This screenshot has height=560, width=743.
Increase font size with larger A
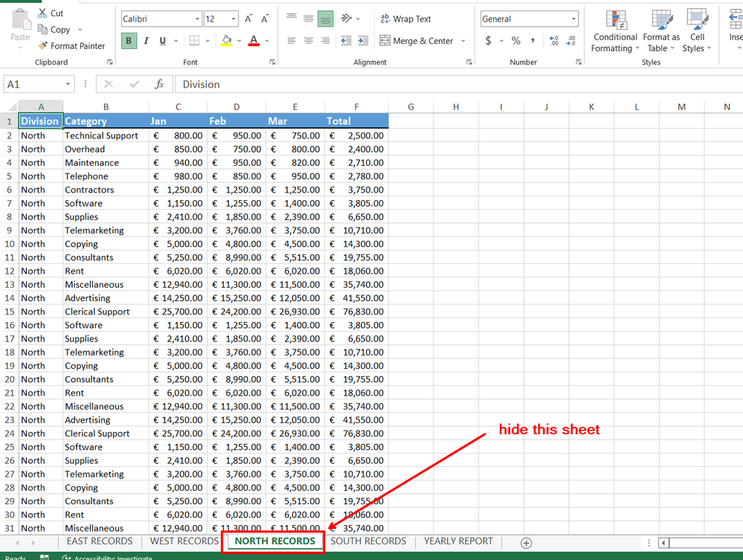(248, 19)
